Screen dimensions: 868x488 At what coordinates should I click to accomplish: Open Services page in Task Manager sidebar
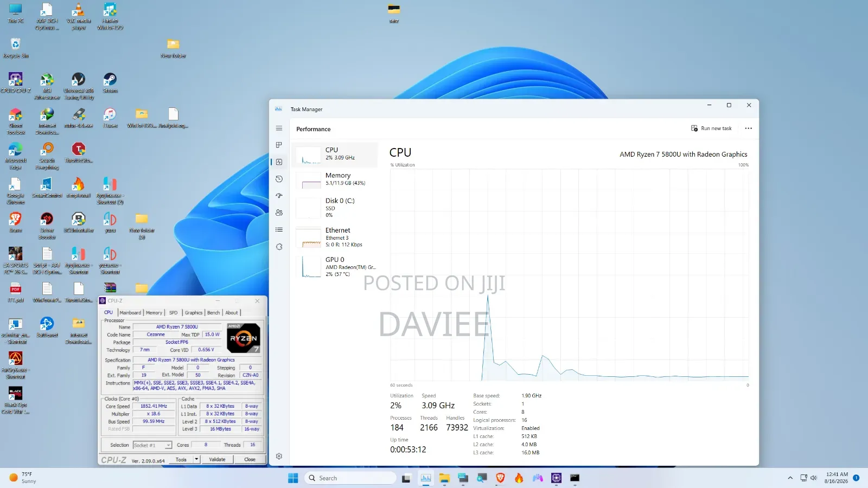point(279,247)
